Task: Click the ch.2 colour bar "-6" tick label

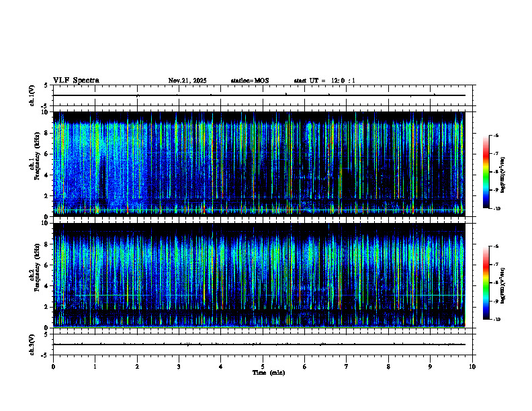Action: (496, 246)
